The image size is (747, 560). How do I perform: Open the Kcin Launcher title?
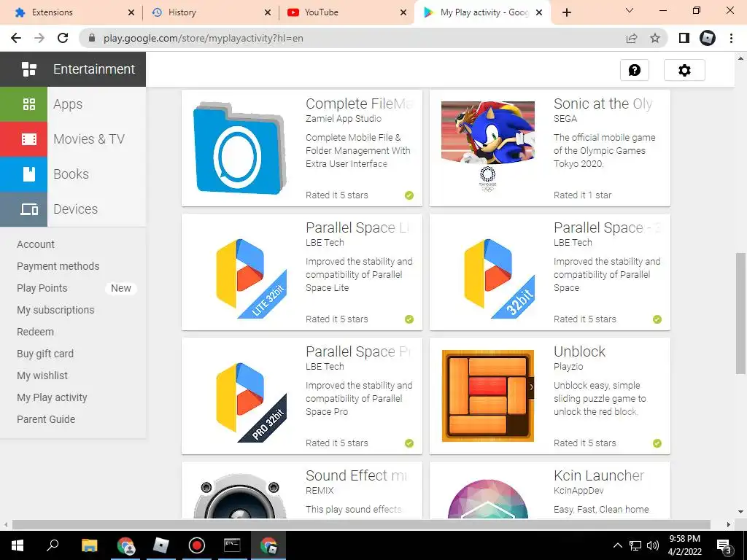click(599, 475)
